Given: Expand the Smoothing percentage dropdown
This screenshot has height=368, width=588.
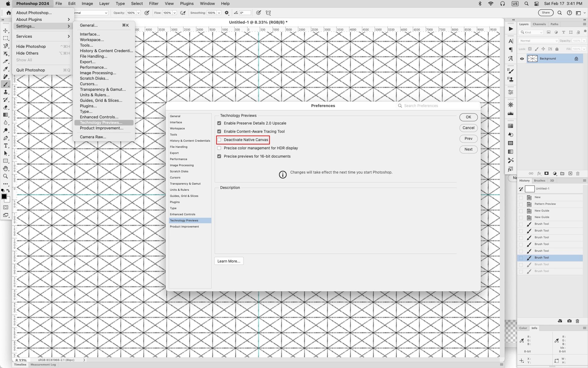Looking at the screenshot, I should [219, 13].
